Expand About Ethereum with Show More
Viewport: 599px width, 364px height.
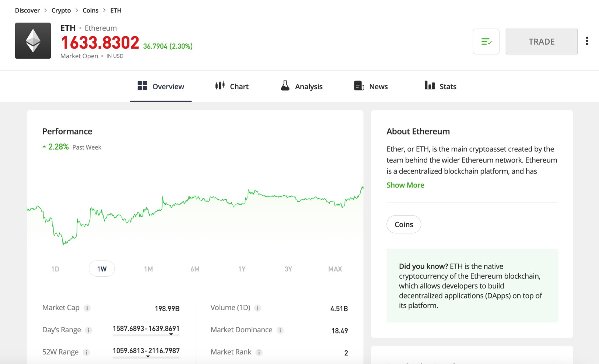(x=405, y=185)
